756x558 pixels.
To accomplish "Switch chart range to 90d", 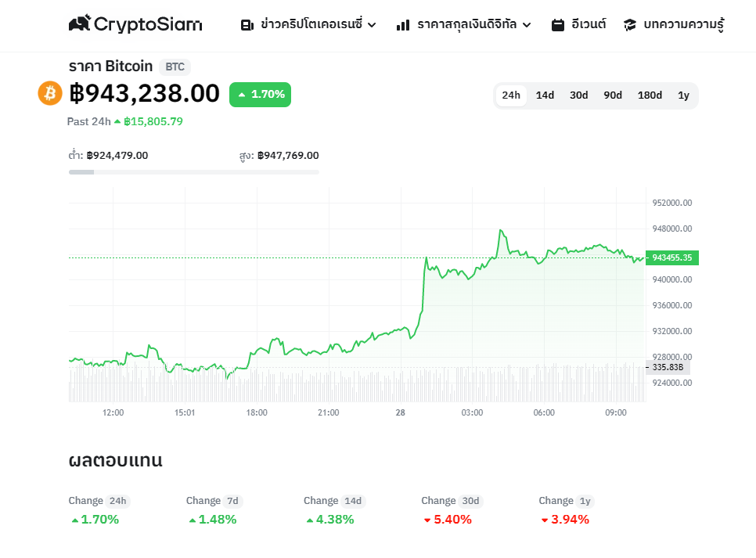I will [613, 95].
